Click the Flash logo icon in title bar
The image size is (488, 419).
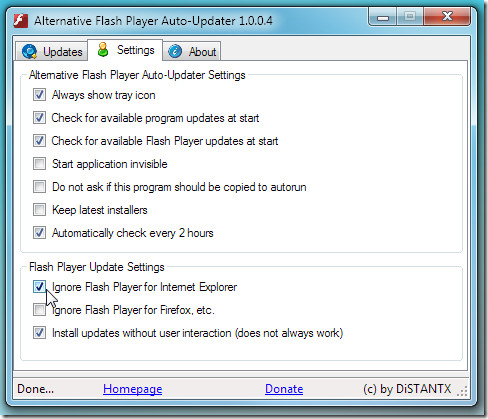point(21,21)
